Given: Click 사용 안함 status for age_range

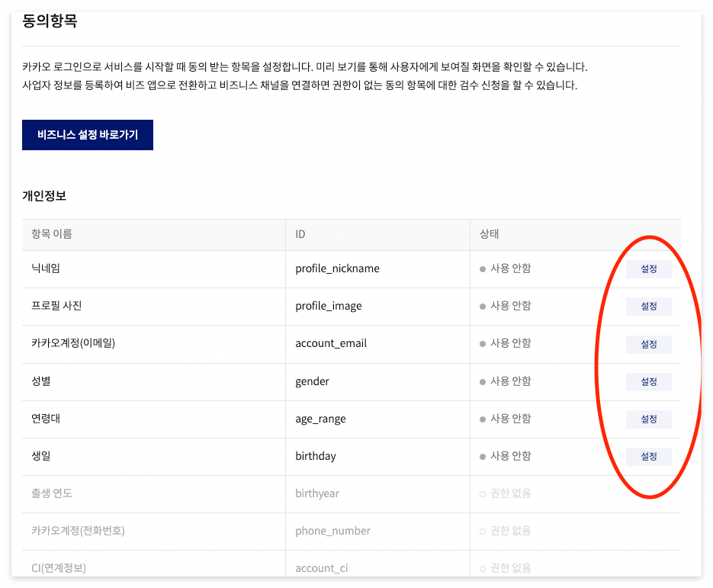Looking at the screenshot, I should tap(505, 419).
